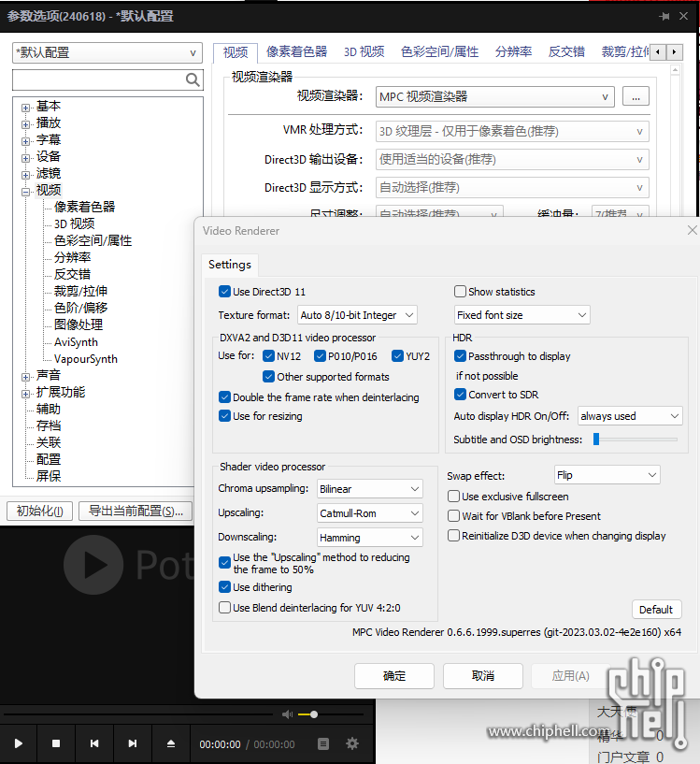The width and height of the screenshot is (700, 764).
Task: Open Auto display HDR On/Off dropdown
Action: [x=630, y=415]
